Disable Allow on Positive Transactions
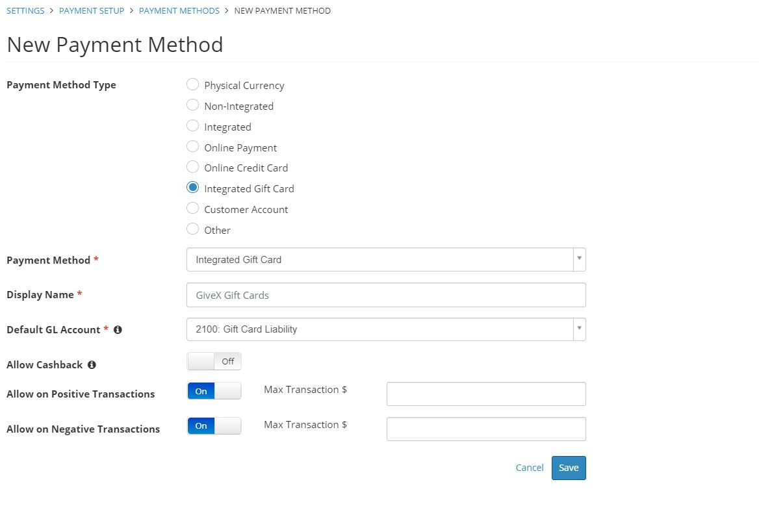This screenshot has width=759, height=532. tap(214, 390)
